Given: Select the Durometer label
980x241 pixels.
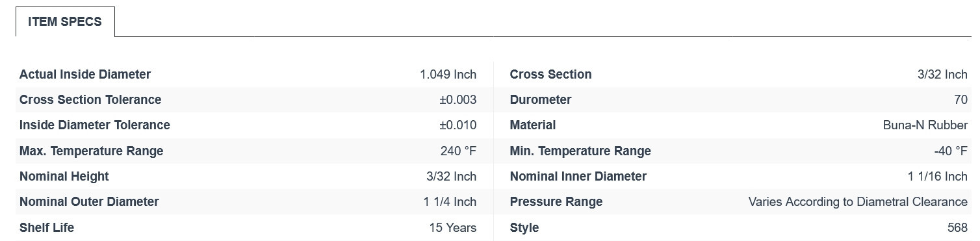Looking at the screenshot, I should pyautogui.click(x=541, y=99).
